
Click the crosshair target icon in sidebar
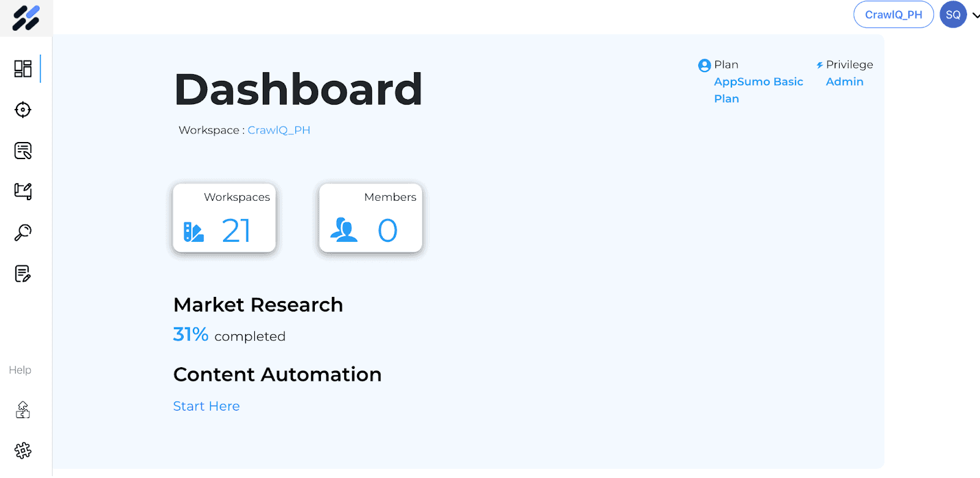(23, 110)
